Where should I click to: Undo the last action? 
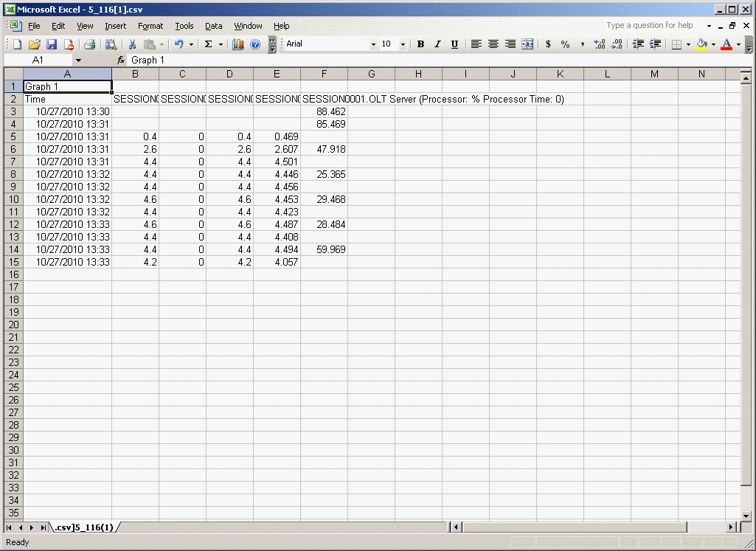179,44
